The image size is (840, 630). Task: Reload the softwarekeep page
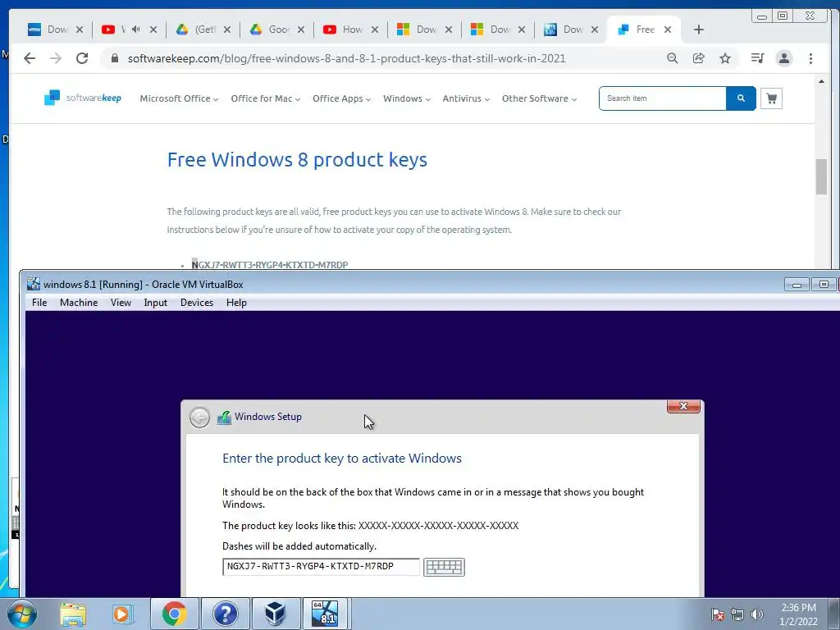pyautogui.click(x=82, y=58)
